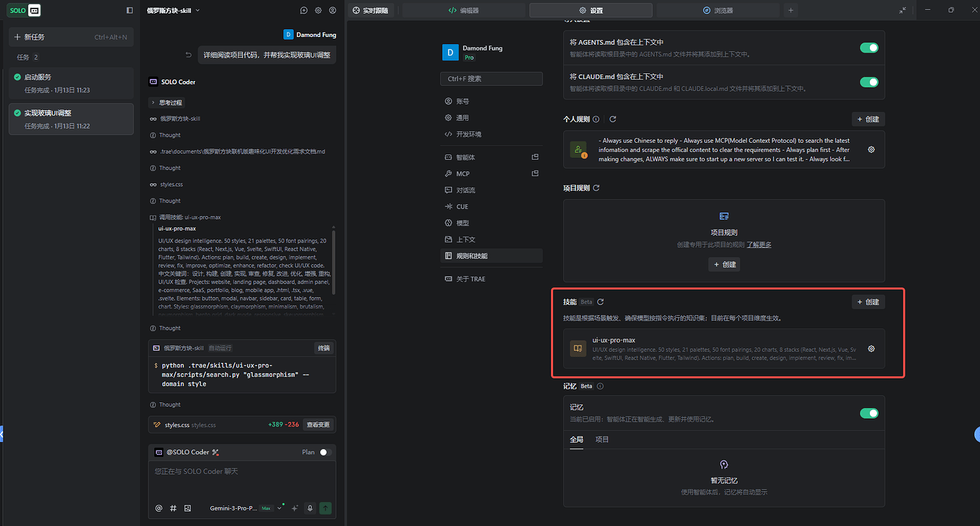Screen dimensions: 980x526
Task: Focus the Ctrl+F 搜索 settings search field
Action: pos(491,79)
